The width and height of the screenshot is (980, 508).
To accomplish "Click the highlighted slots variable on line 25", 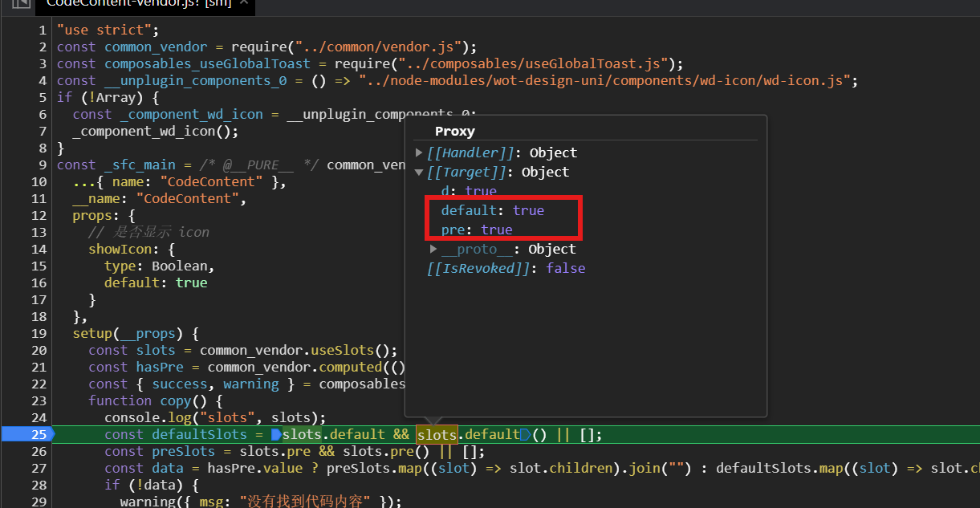I will tap(436, 435).
